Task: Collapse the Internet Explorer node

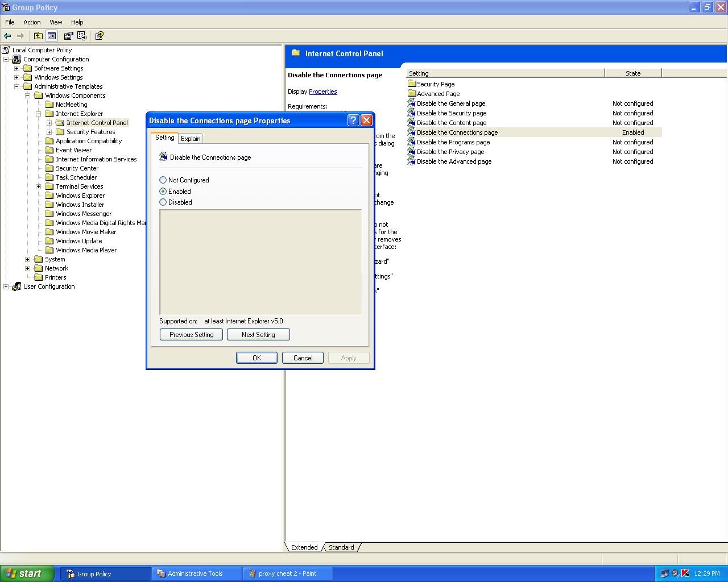Action: click(x=39, y=114)
